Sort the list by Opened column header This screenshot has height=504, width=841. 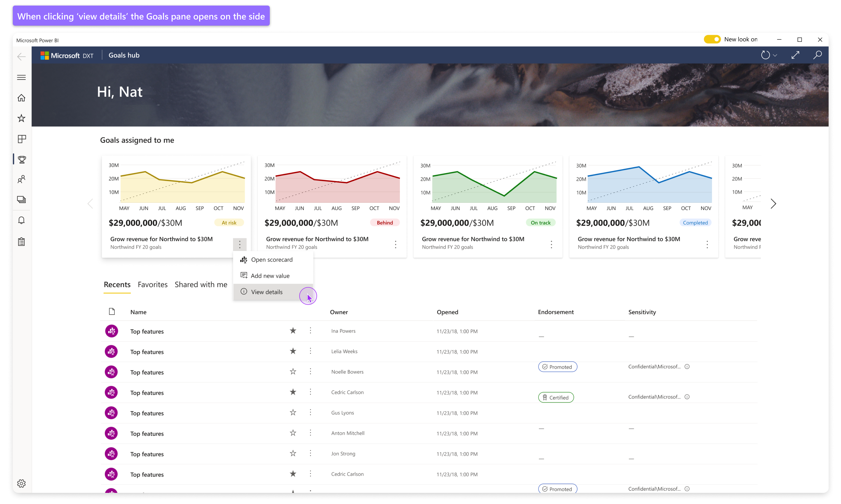coord(447,312)
